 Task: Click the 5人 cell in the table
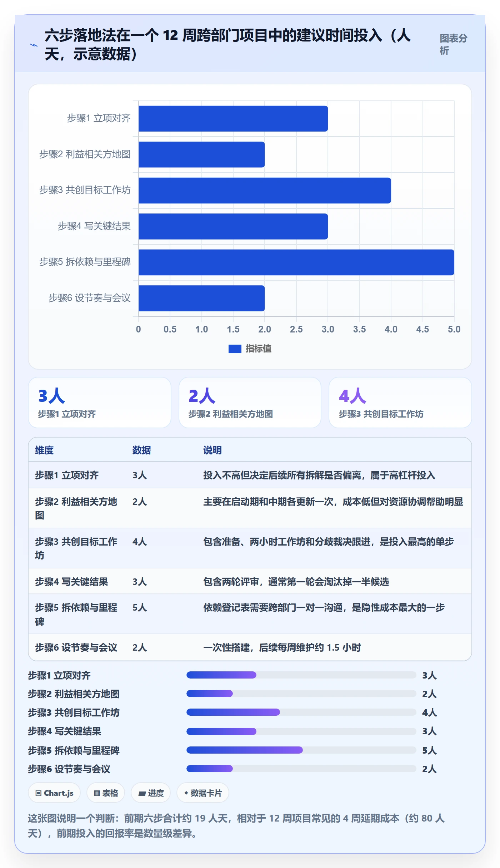(140, 608)
